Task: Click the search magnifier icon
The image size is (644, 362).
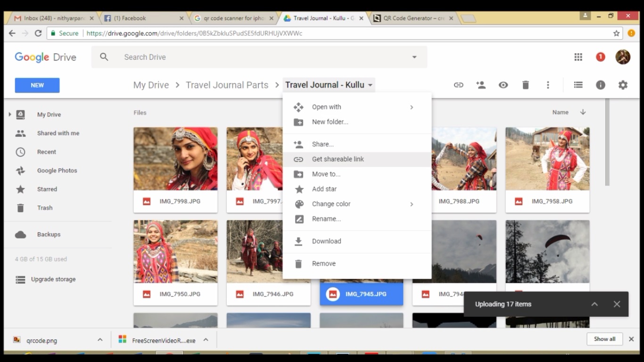Action: coord(104,57)
